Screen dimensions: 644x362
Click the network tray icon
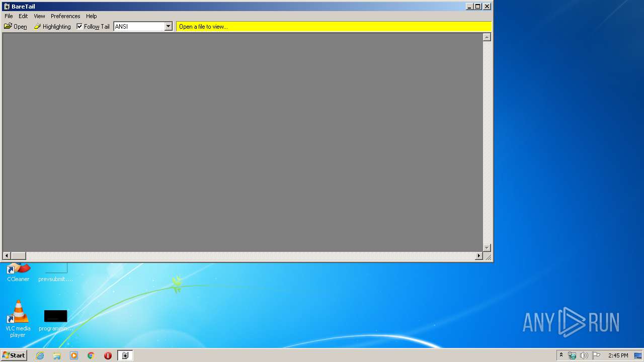[x=572, y=355]
